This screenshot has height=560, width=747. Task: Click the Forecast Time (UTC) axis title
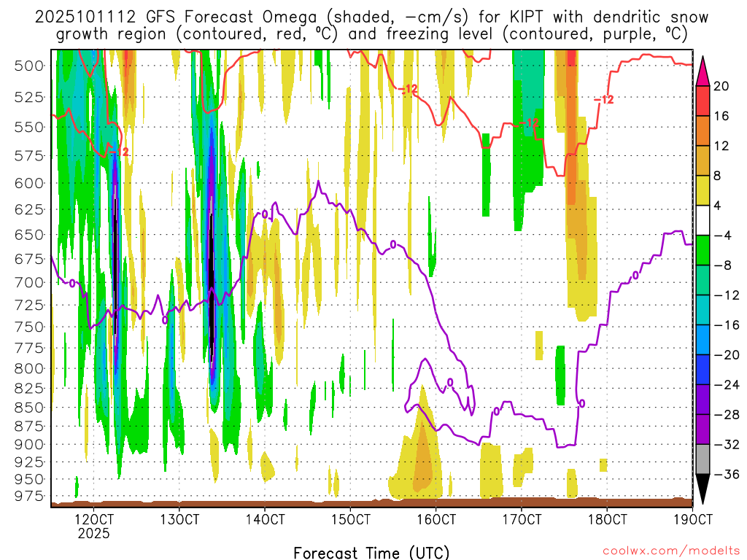pos(371,553)
